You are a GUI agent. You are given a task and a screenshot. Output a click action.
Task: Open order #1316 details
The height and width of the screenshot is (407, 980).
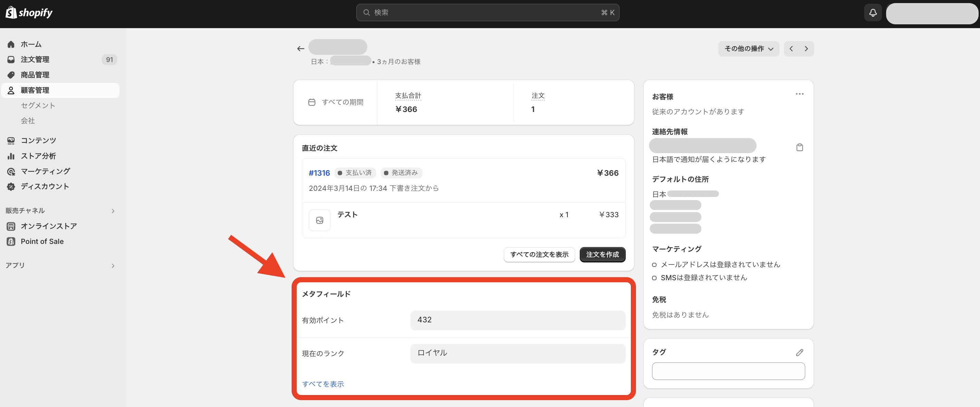tap(319, 173)
